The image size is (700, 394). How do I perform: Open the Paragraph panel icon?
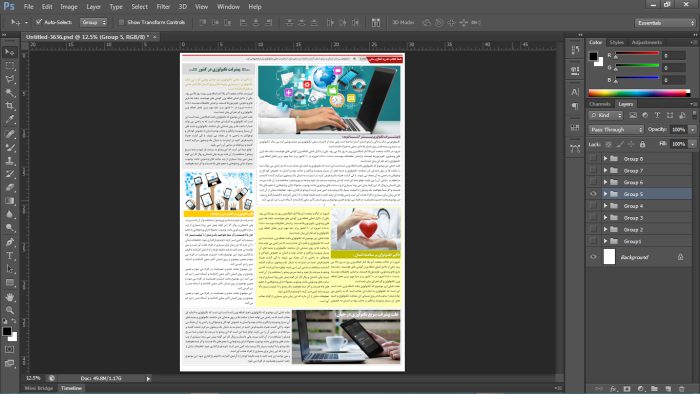point(575,106)
